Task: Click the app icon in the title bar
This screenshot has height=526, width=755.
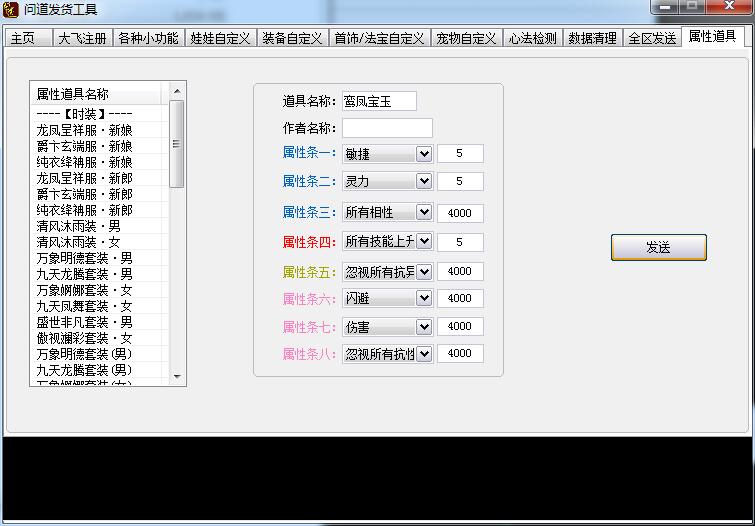Action: coord(11,10)
